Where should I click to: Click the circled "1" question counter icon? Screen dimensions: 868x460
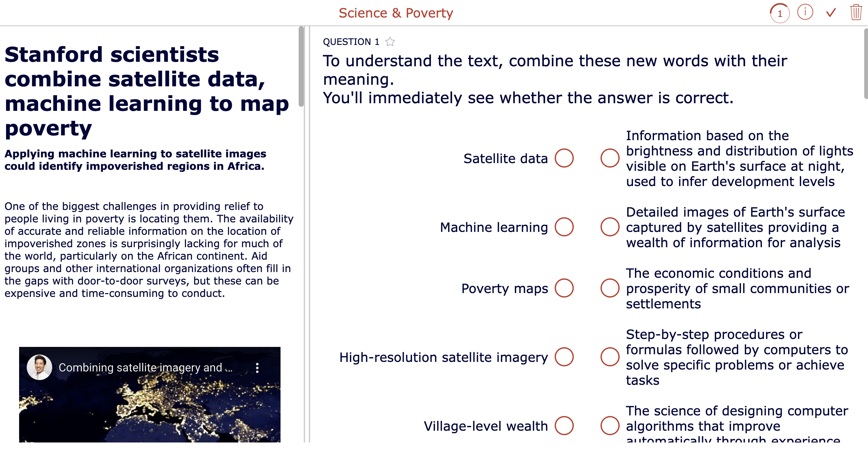[x=780, y=13]
